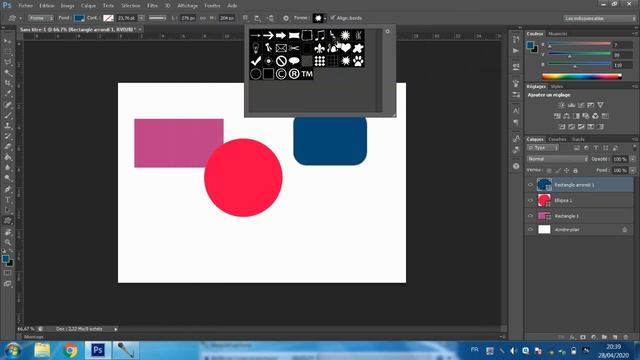Choose the music note custom shape
The height and width of the screenshot is (360, 640).
(320, 36)
